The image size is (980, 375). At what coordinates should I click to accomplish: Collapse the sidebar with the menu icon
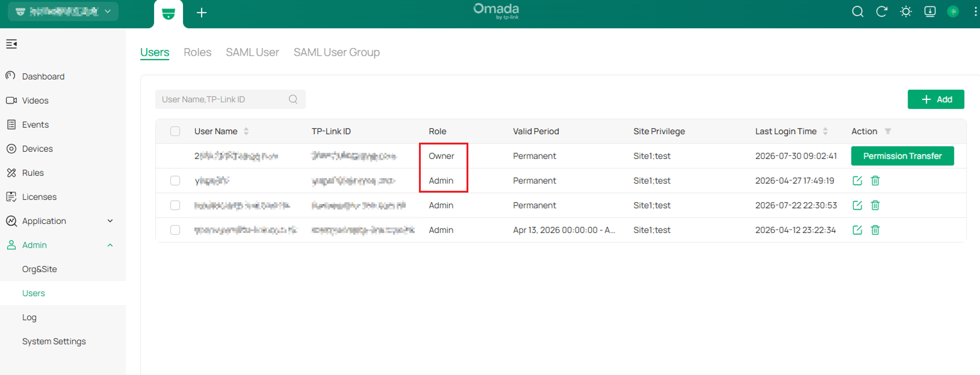[x=12, y=44]
